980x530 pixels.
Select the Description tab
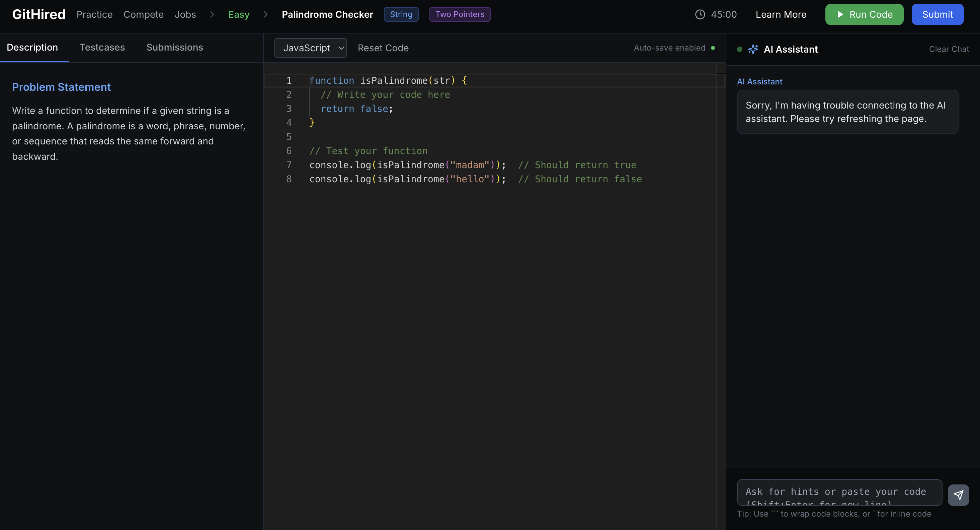(x=32, y=48)
